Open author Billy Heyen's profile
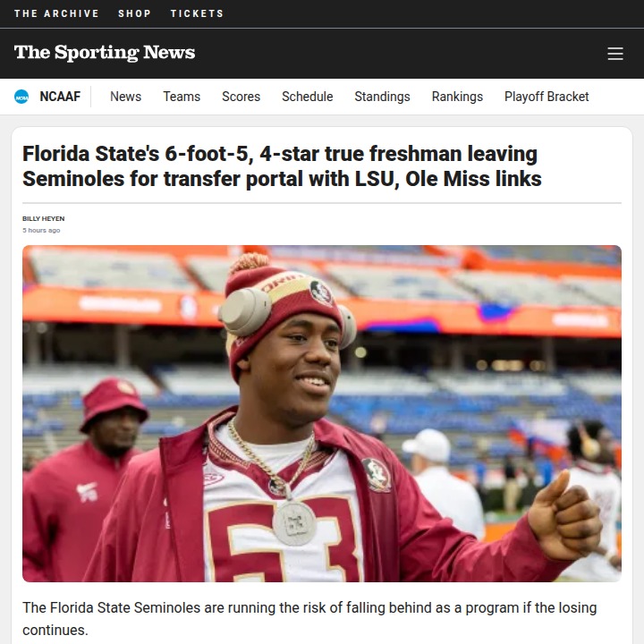The height and width of the screenshot is (644, 644). (43, 218)
